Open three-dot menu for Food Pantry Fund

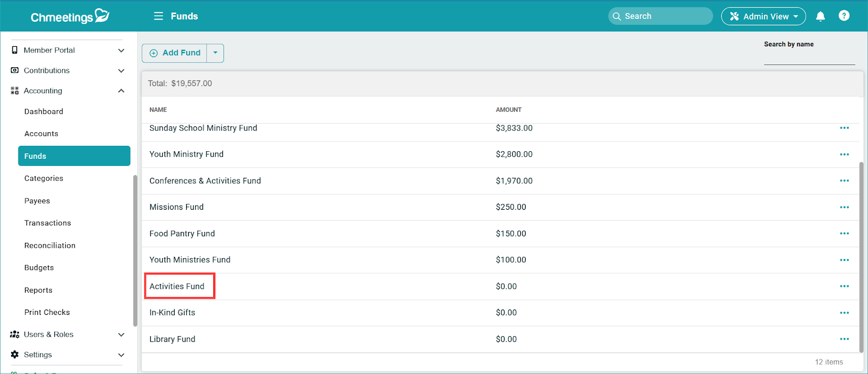[x=844, y=234]
